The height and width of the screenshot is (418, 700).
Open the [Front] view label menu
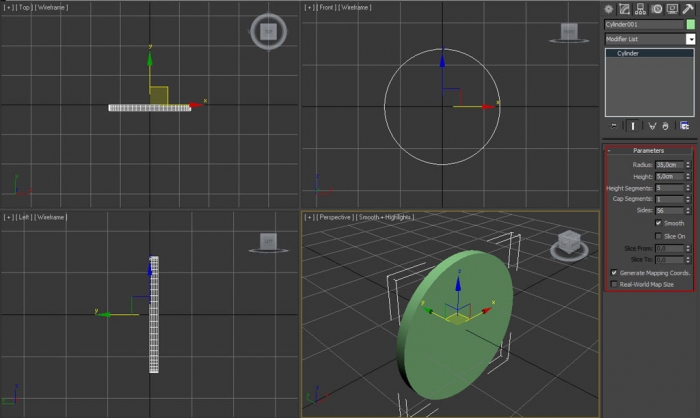click(326, 8)
